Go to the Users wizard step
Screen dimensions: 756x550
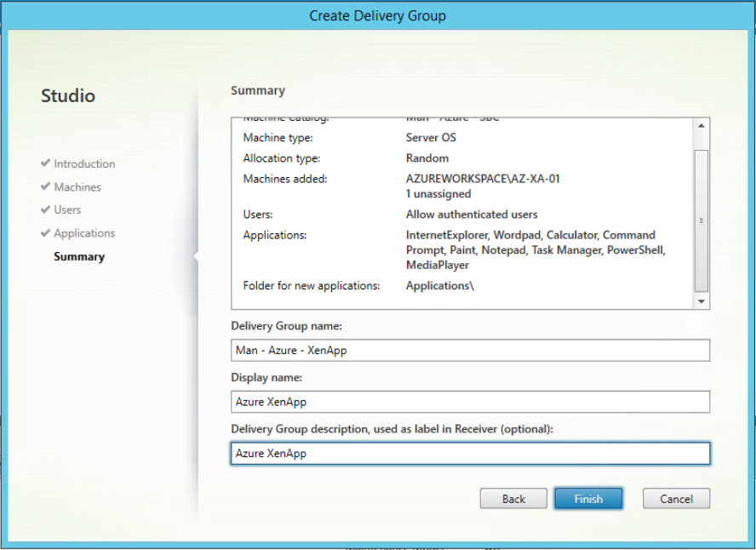click(67, 209)
